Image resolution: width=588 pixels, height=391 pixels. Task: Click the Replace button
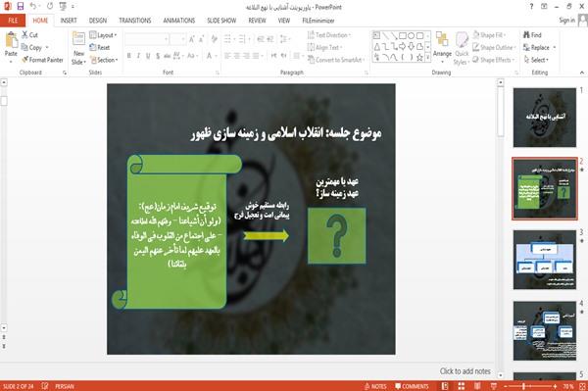[540, 47]
